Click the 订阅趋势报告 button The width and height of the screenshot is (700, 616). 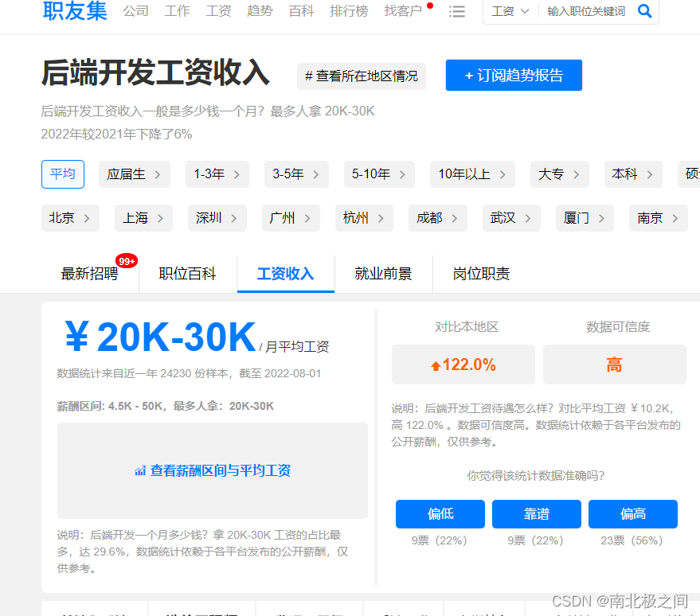click(x=514, y=75)
